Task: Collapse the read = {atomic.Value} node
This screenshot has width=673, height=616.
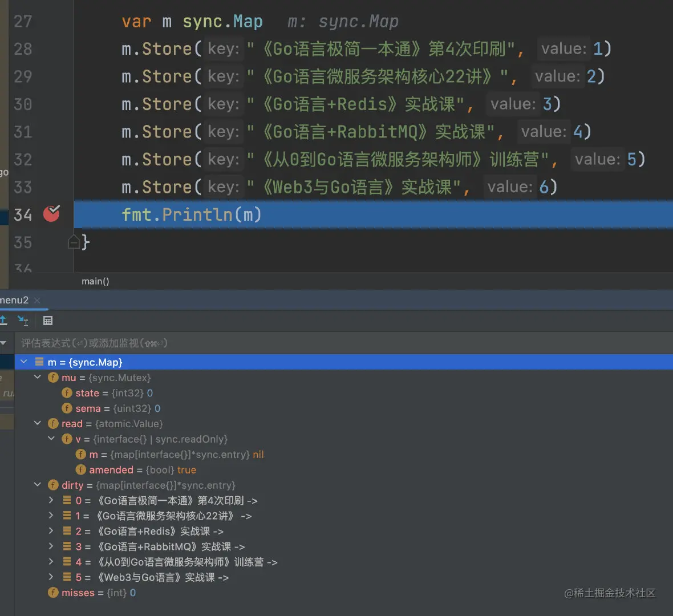Action: pyautogui.click(x=38, y=423)
